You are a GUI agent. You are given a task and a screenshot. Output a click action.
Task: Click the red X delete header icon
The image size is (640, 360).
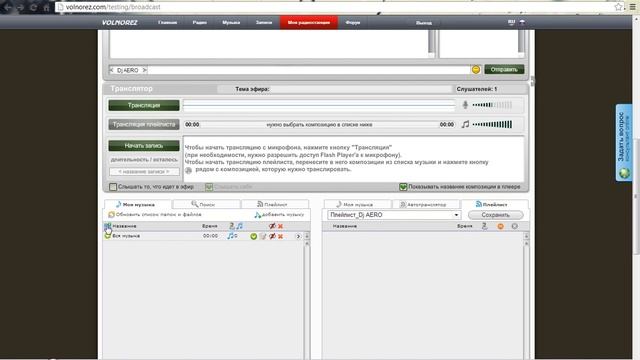tap(280, 226)
